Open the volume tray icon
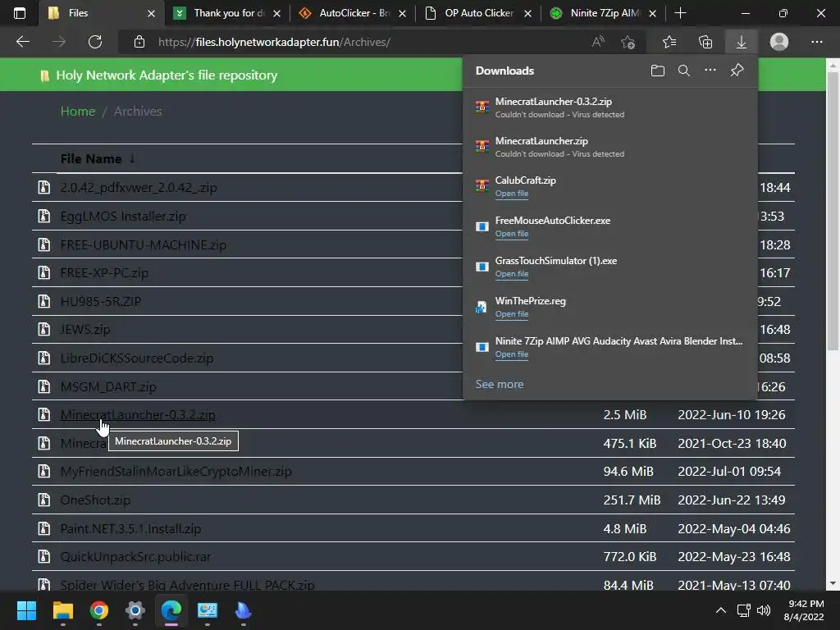This screenshot has height=630, width=840. point(764,610)
